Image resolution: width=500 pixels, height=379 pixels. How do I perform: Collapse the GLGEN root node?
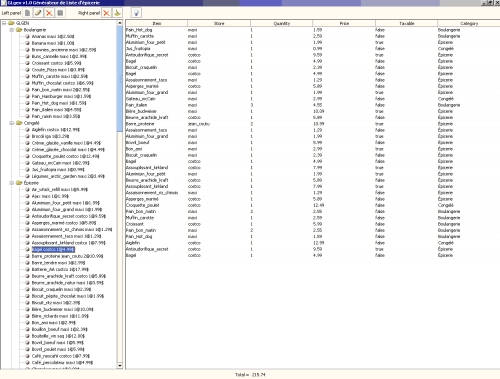4,23
